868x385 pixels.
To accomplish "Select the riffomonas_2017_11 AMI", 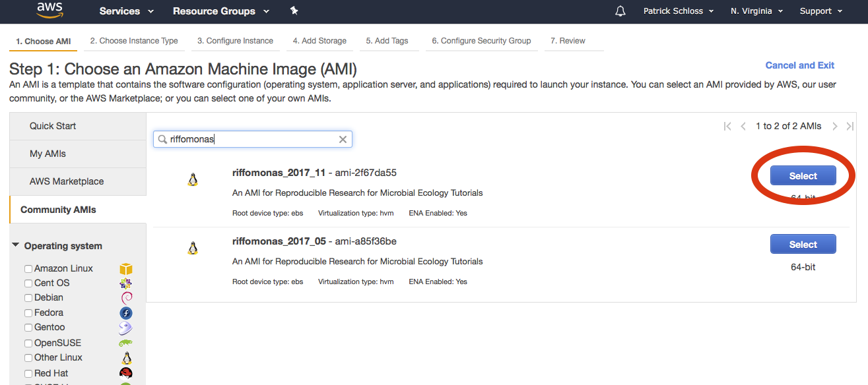I will (803, 176).
